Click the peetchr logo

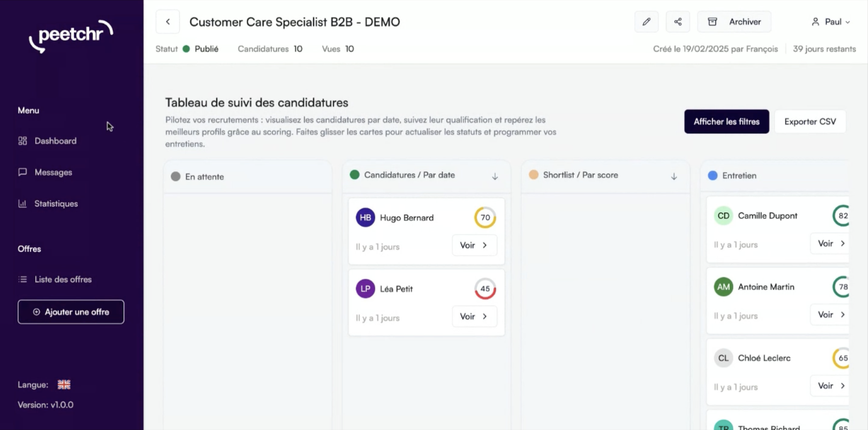pyautogui.click(x=71, y=36)
